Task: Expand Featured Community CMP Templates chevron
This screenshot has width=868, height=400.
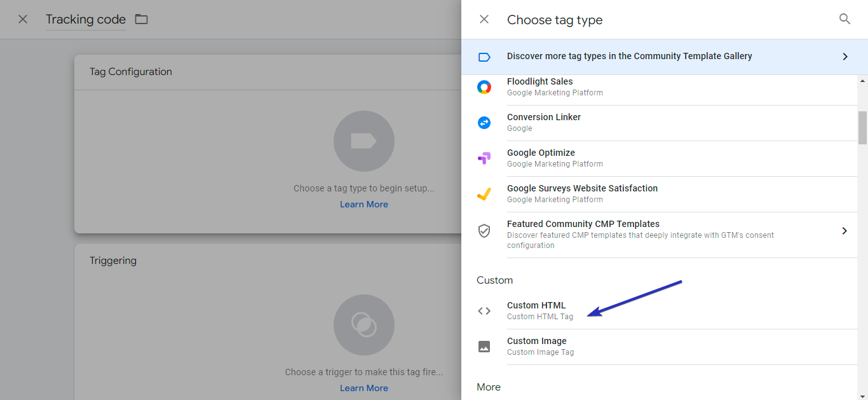Action: [x=844, y=231]
